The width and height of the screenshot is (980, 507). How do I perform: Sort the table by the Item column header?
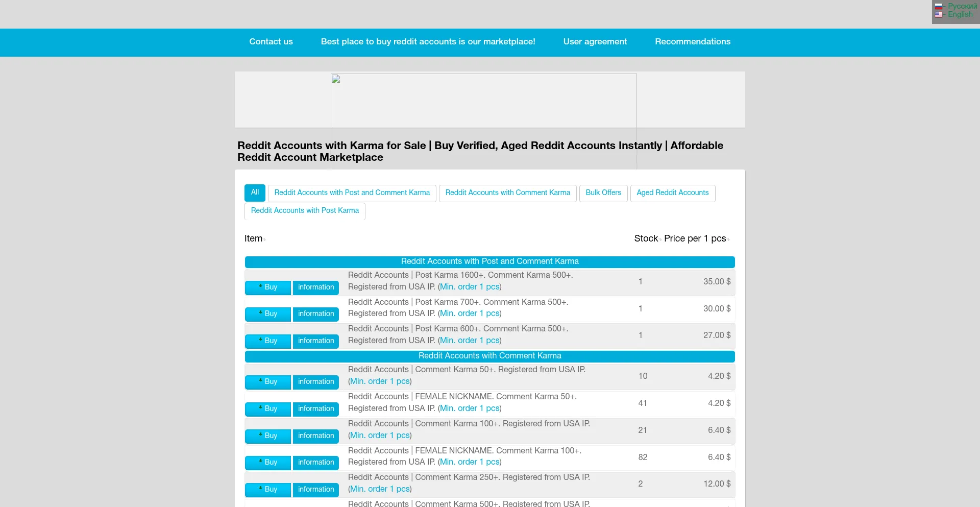pos(254,238)
